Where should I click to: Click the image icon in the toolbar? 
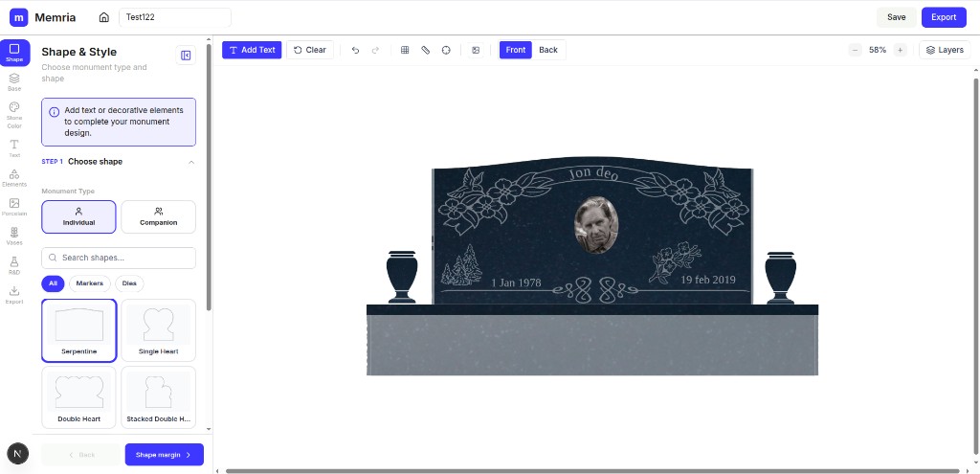click(476, 50)
